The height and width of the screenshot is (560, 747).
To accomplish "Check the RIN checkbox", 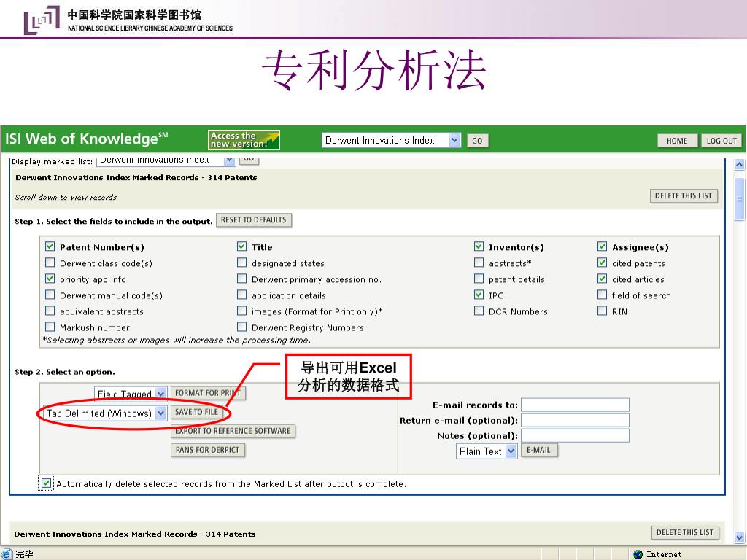I will tap(602, 311).
